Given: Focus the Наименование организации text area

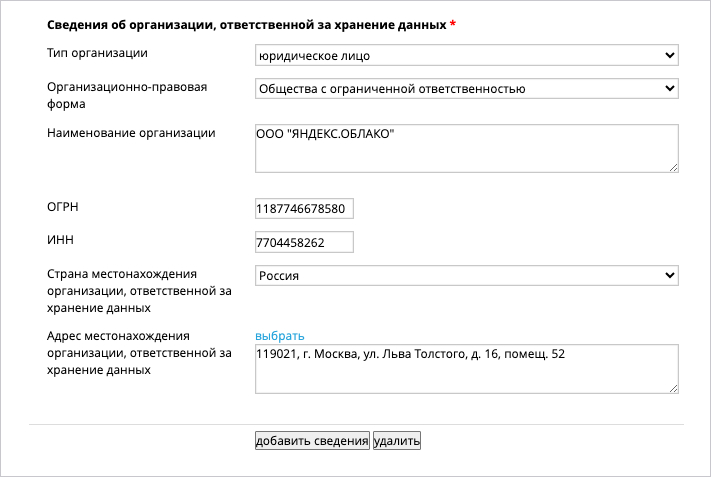Looking at the screenshot, I should [x=467, y=148].
